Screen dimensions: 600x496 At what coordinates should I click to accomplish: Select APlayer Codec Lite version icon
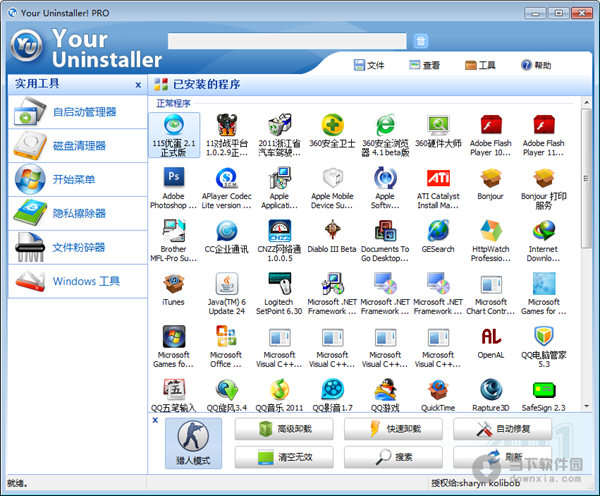pos(227,188)
